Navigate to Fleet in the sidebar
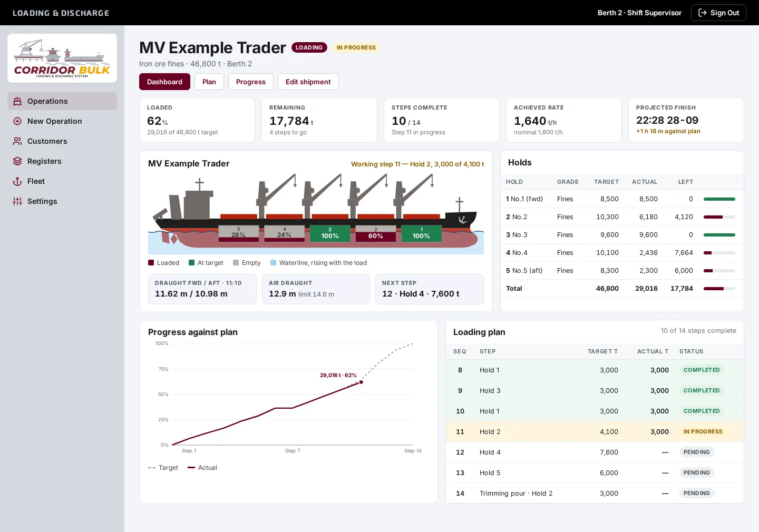 pyautogui.click(x=62, y=181)
